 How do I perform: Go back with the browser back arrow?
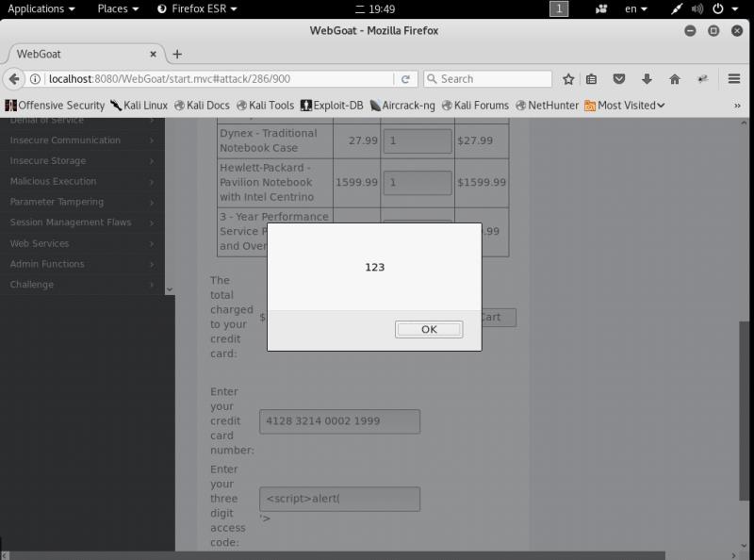click(x=14, y=79)
